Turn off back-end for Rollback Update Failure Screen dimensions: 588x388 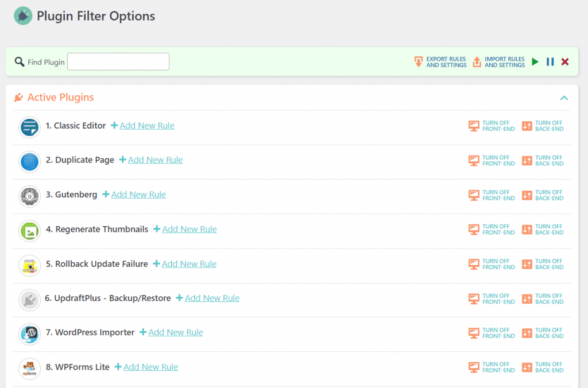[543, 264]
